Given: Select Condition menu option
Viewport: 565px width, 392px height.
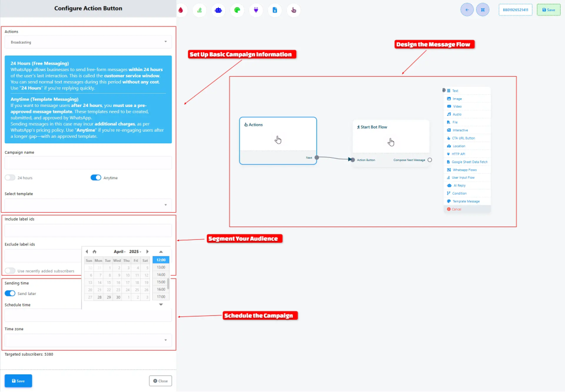Looking at the screenshot, I should 467,194.
